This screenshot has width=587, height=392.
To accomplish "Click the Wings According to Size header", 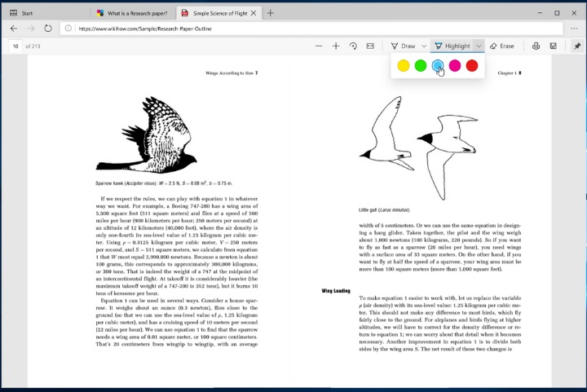I will (232, 73).
